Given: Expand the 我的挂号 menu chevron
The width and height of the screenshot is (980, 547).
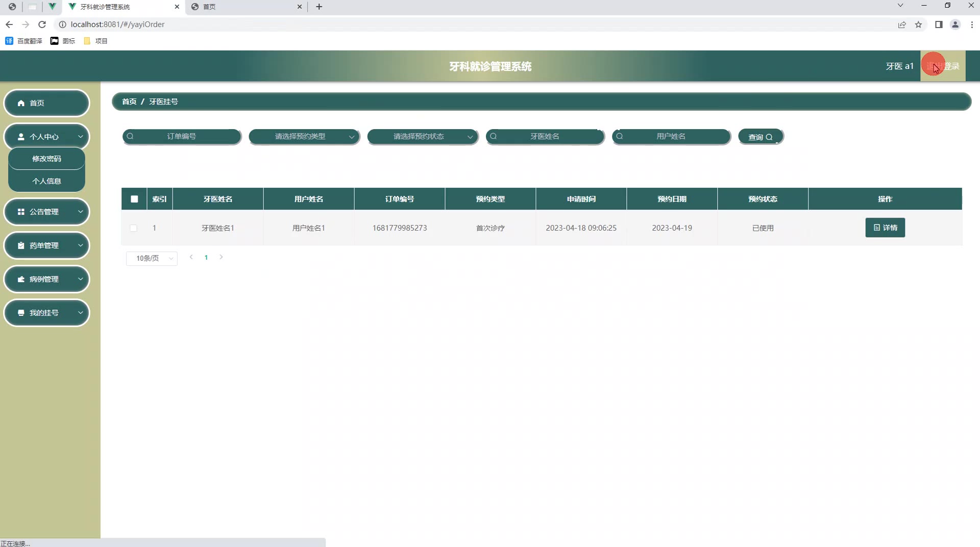Looking at the screenshot, I should [80, 313].
